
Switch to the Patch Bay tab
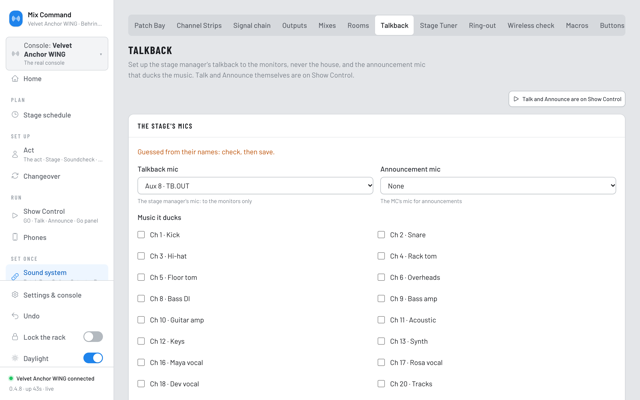tap(150, 25)
